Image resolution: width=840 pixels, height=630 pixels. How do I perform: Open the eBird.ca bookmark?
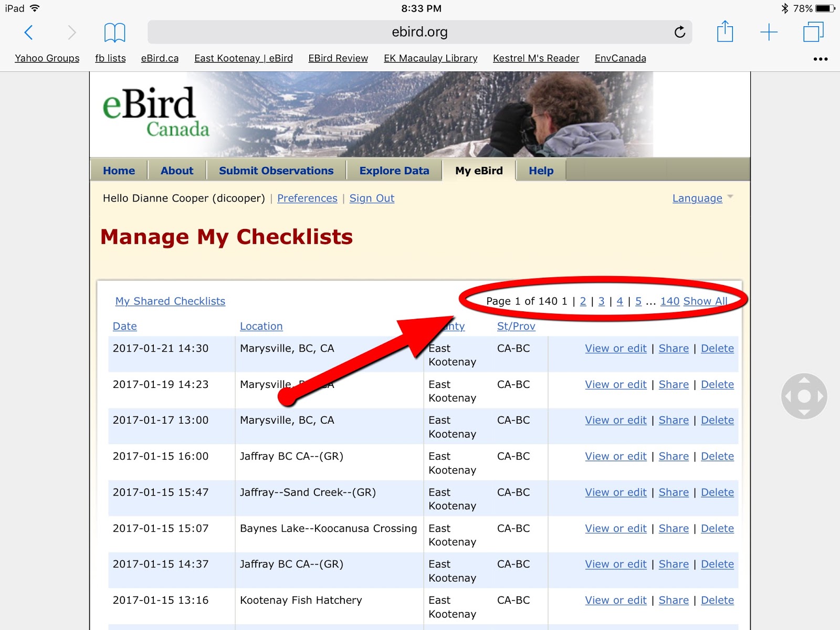(160, 58)
